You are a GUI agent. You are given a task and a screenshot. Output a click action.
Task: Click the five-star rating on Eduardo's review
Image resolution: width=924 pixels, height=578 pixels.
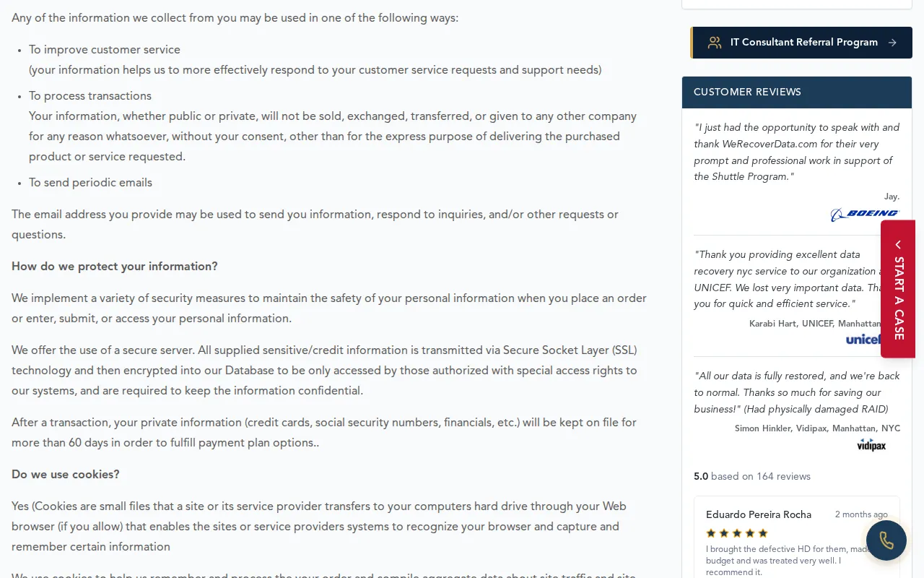click(x=737, y=533)
